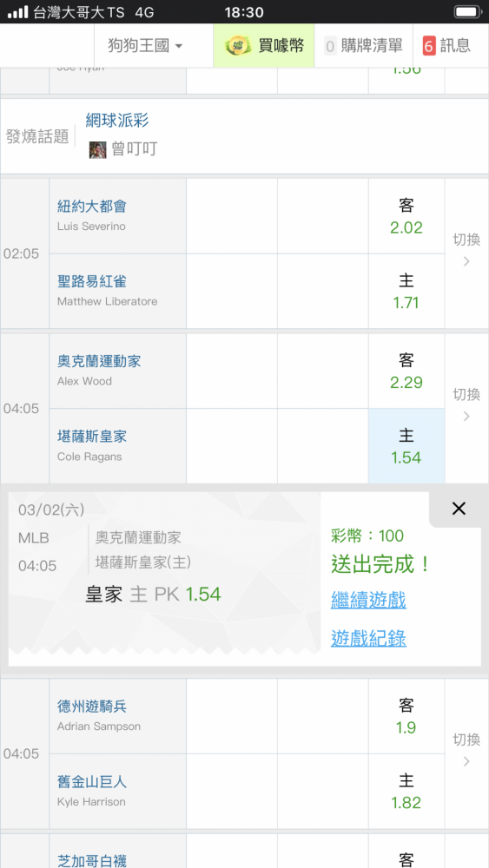The image size is (489, 868).
Task: Deselect highlighted 主 1.54 odds for 堪薩斯皇家
Action: tap(406, 446)
